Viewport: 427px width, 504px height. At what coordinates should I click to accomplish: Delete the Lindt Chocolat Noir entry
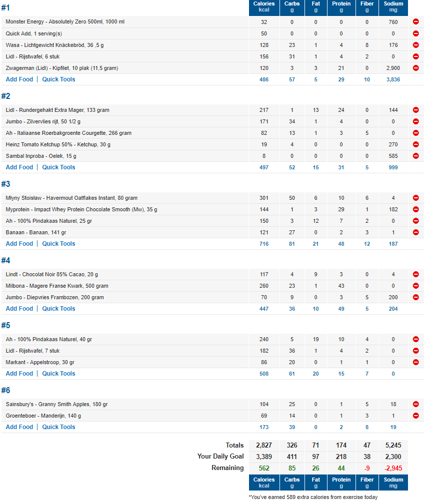click(x=415, y=274)
